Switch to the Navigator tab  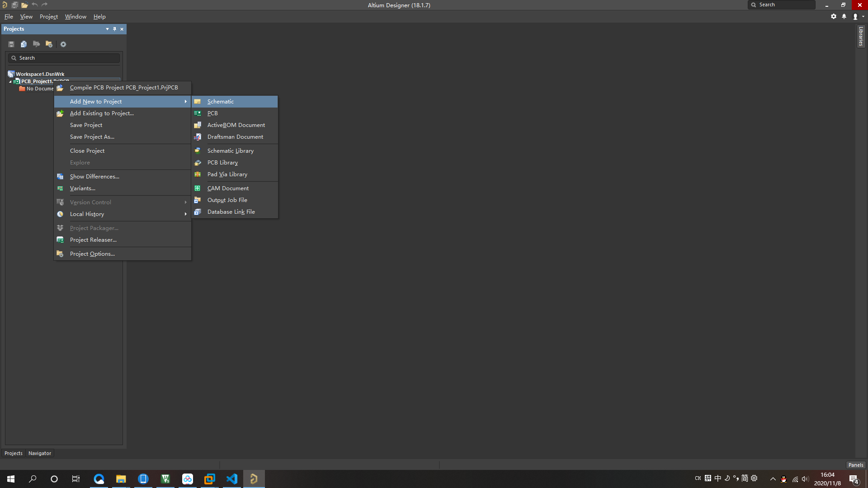[40, 453]
